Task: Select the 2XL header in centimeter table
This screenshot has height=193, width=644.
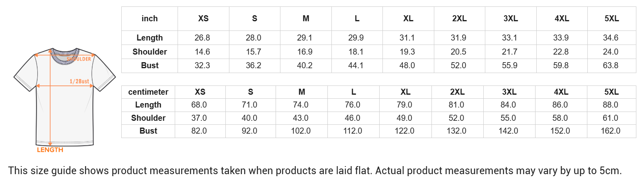Action: pyautogui.click(x=457, y=92)
